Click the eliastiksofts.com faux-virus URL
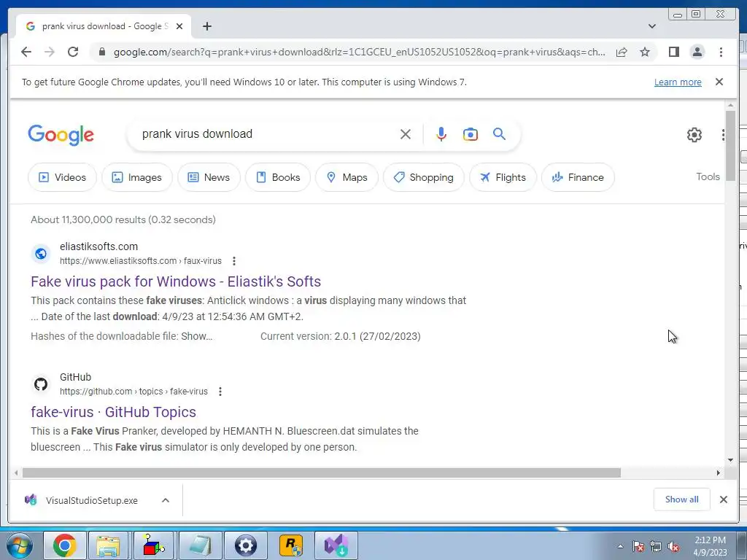Viewport: 747px width, 560px height. point(141,261)
